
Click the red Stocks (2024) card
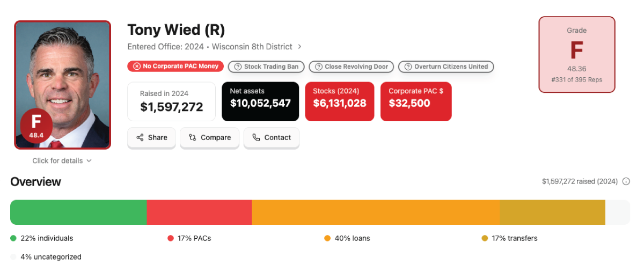[x=339, y=101]
